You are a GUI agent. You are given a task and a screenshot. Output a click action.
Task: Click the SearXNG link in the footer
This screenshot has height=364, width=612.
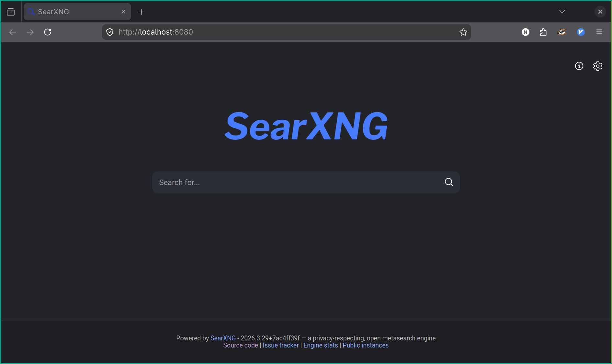(223, 338)
